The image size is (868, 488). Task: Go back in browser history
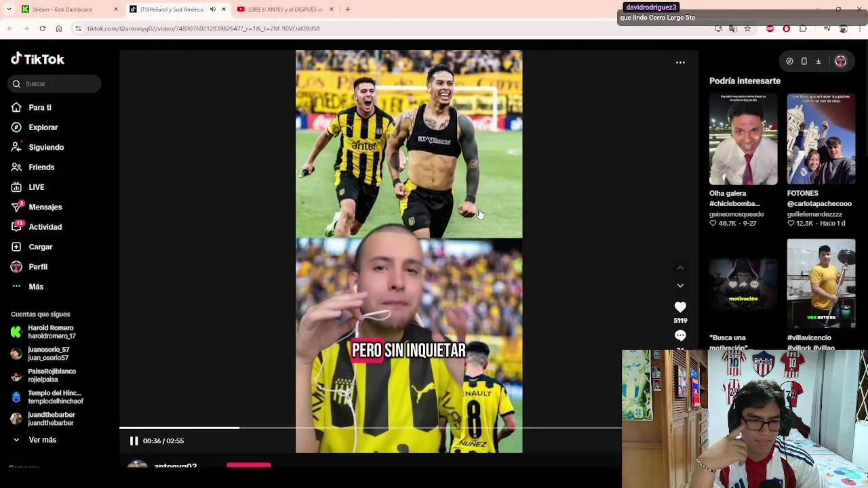click(9, 28)
